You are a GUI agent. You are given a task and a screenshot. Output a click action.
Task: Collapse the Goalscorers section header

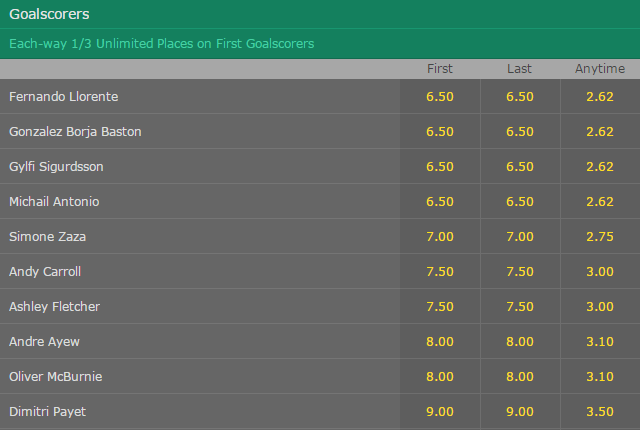point(320,14)
